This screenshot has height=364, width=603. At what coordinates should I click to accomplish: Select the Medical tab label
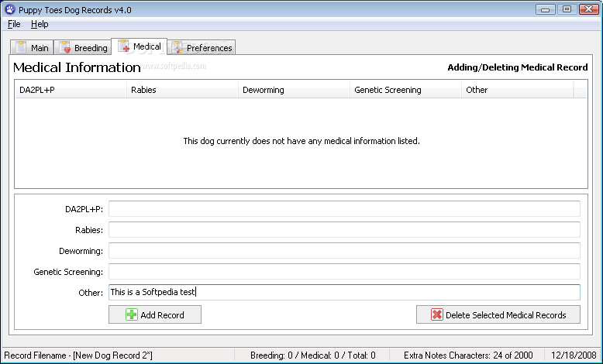tap(147, 46)
